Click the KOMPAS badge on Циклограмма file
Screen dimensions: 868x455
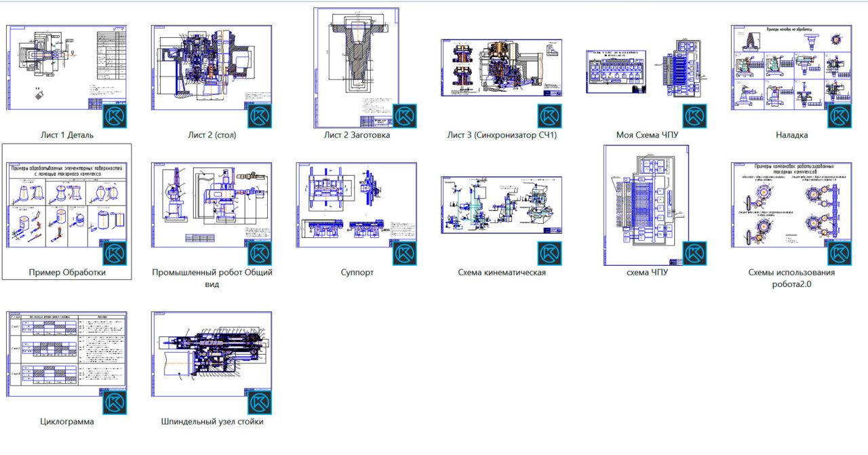(x=115, y=402)
